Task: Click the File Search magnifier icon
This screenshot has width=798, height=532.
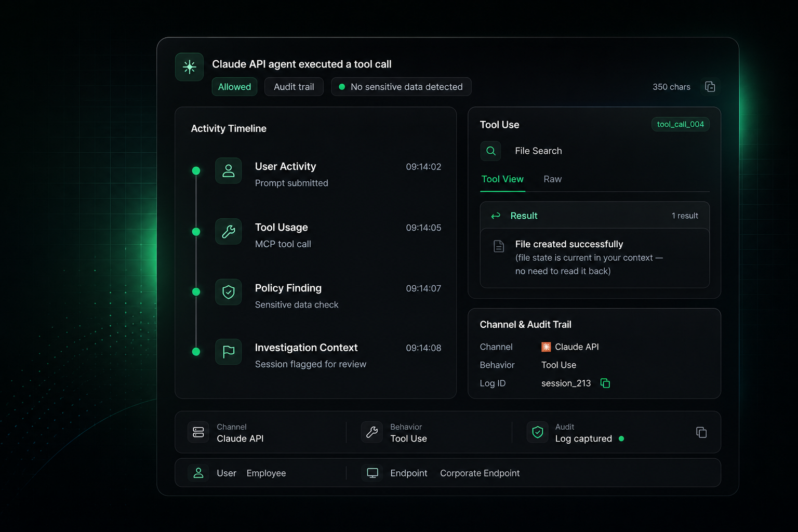Action: click(491, 151)
